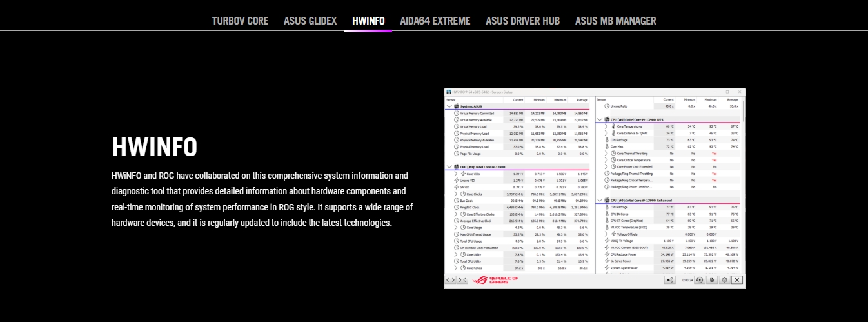The height and width of the screenshot is (322, 868).
Task: Click the 0:00:24 elapsed time readout
Action: (x=687, y=280)
